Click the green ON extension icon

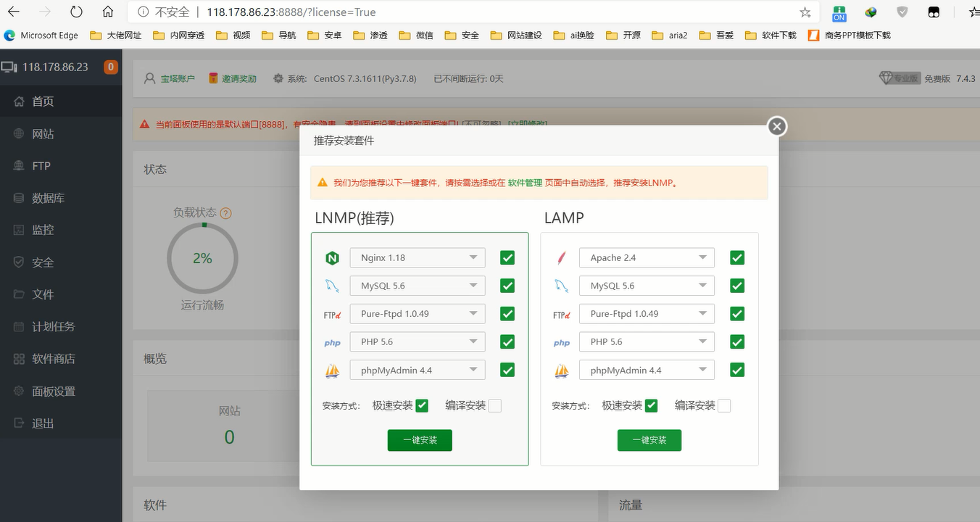click(839, 12)
